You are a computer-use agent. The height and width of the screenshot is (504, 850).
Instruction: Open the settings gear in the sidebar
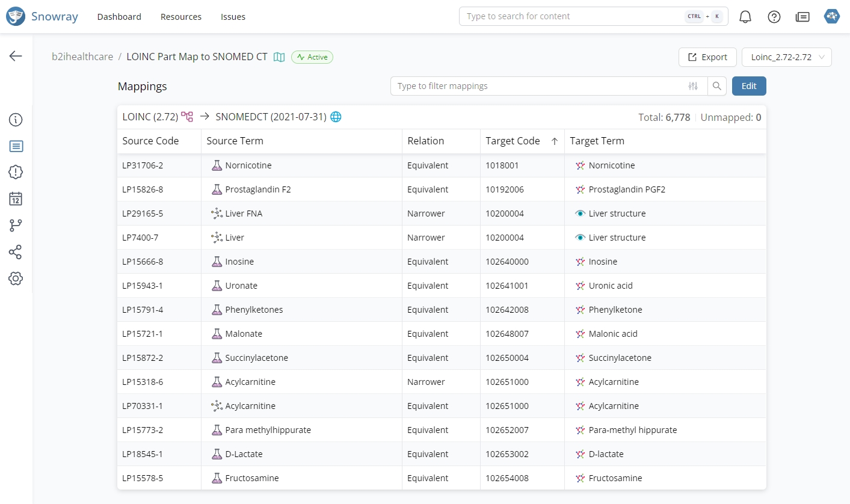pos(16,278)
